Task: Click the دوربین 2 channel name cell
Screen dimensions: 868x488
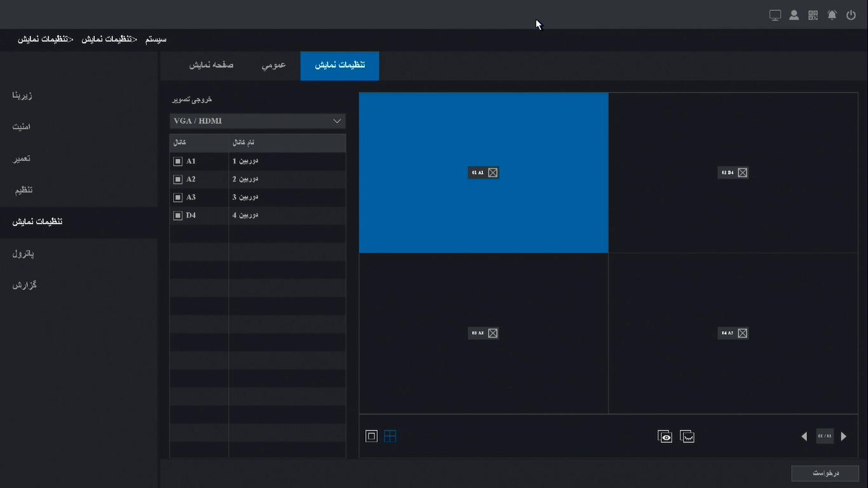Action: [287, 179]
